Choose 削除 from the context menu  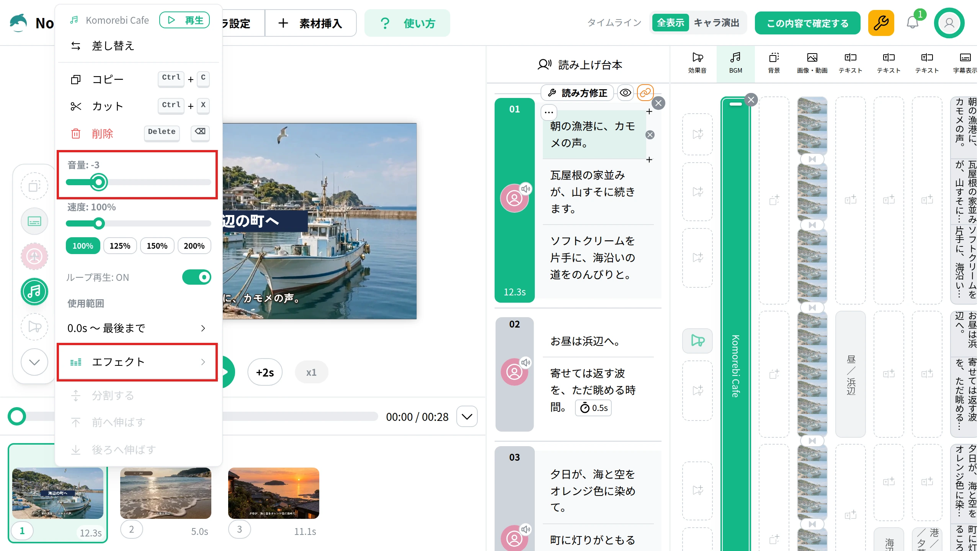138,134
